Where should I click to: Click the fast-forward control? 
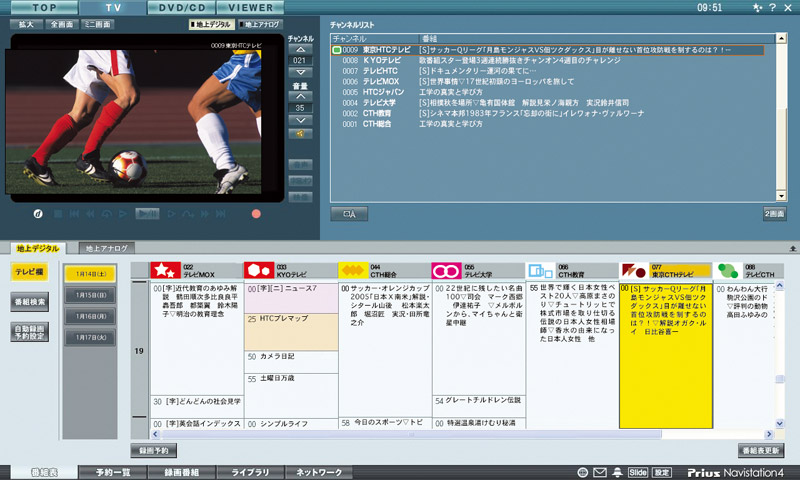[205, 214]
